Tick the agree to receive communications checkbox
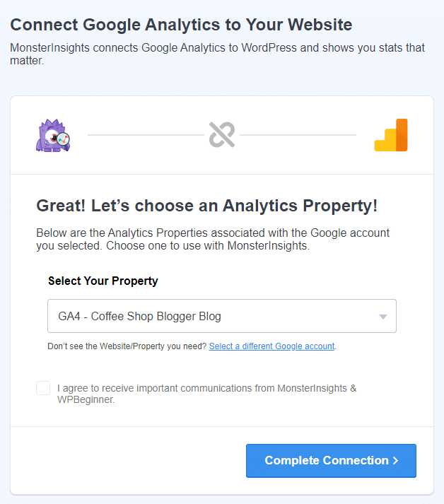 tap(43, 388)
